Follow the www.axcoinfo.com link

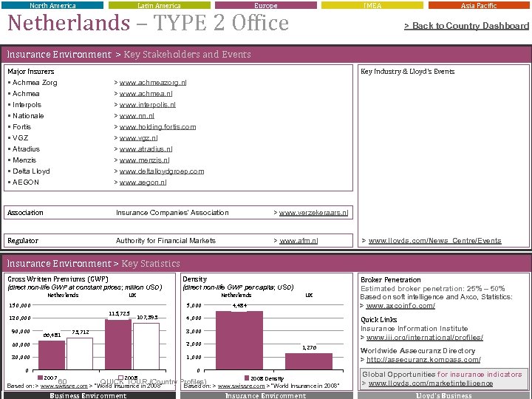click(400, 306)
